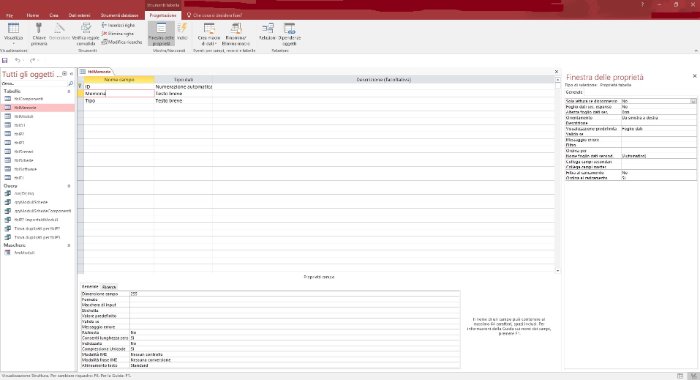The width and height of the screenshot is (700, 380).
Task: Toggle the Finestra delle proprietà ribbon button
Action: click(161, 33)
